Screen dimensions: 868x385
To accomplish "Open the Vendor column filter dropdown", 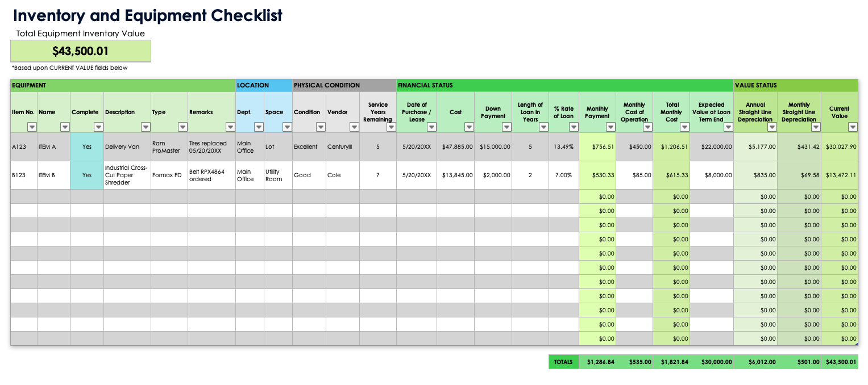I will (x=354, y=127).
